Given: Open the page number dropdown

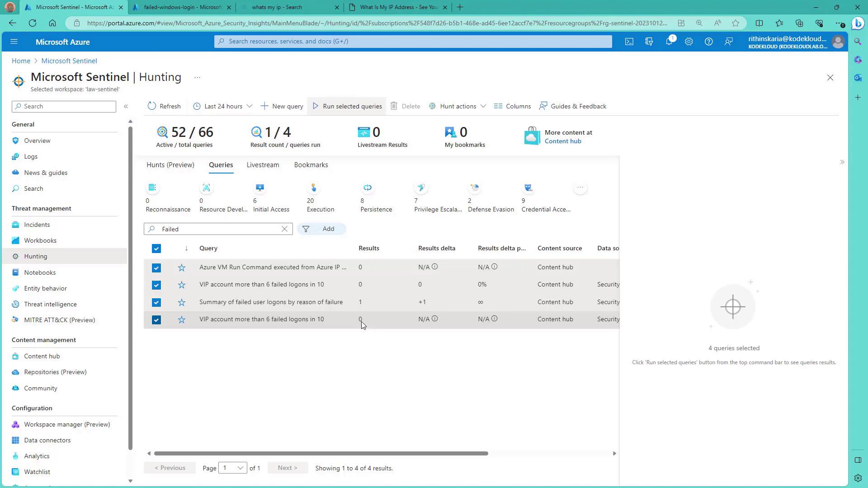Looking at the screenshot, I should tap(232, 468).
